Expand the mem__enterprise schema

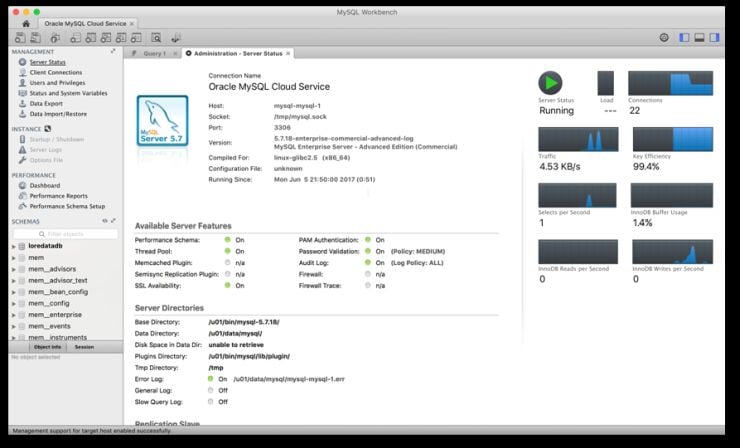14,315
